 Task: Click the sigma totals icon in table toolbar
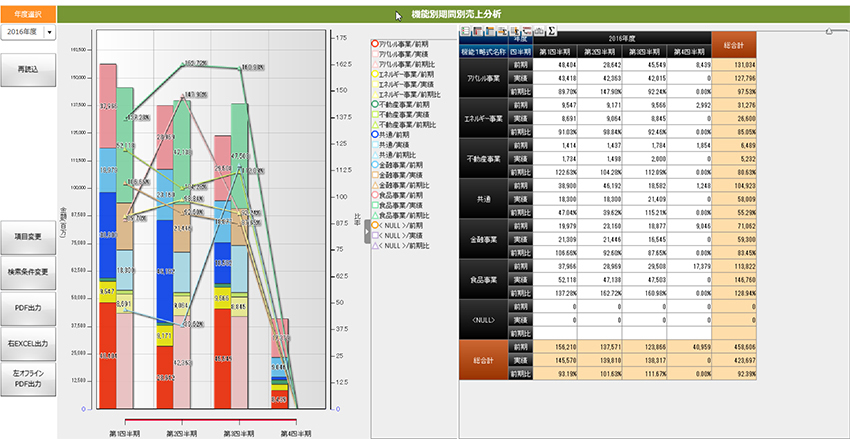click(551, 31)
